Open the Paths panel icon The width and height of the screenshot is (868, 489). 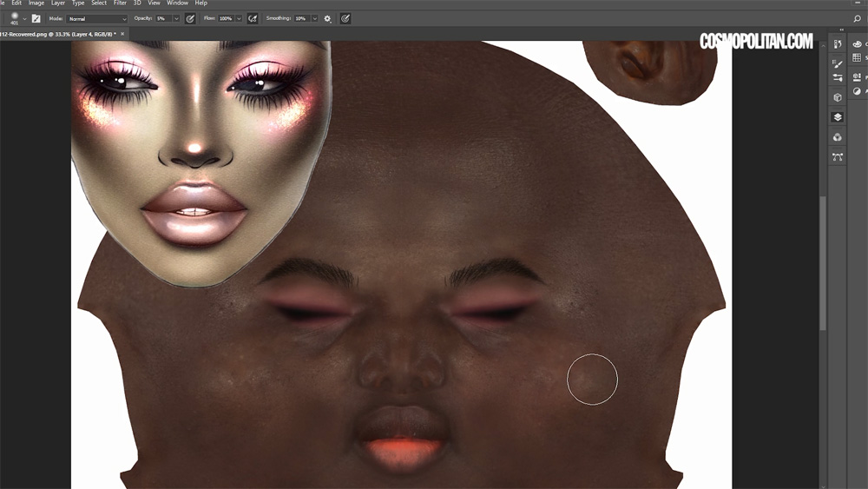point(838,157)
